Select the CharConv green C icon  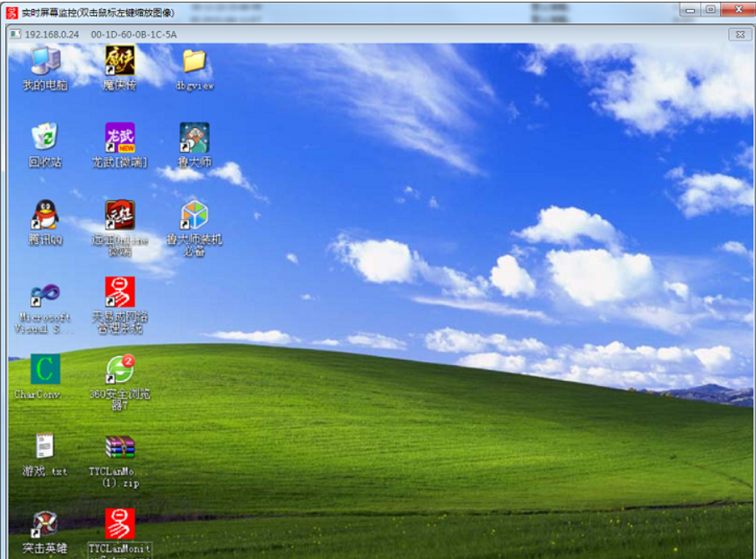pyautogui.click(x=45, y=376)
